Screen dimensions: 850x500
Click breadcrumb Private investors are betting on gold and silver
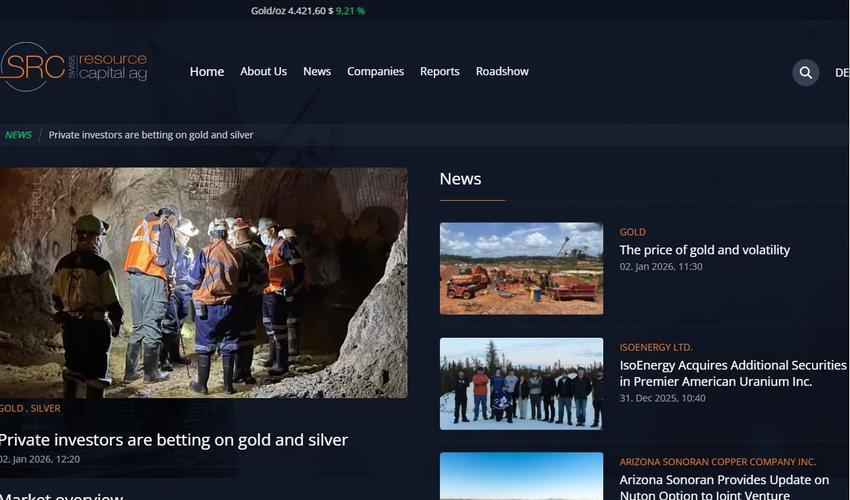[x=151, y=135]
